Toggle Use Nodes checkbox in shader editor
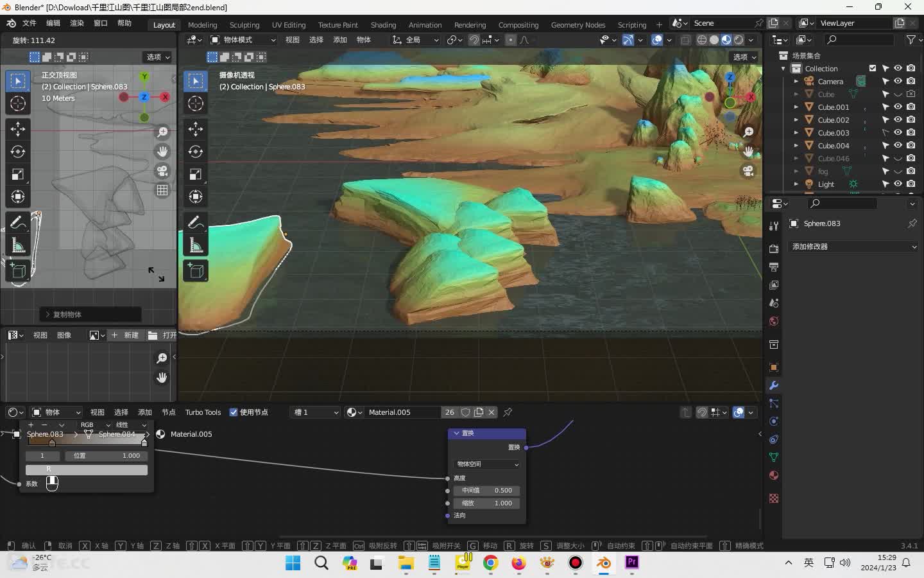Image resolution: width=924 pixels, height=578 pixels. (234, 412)
